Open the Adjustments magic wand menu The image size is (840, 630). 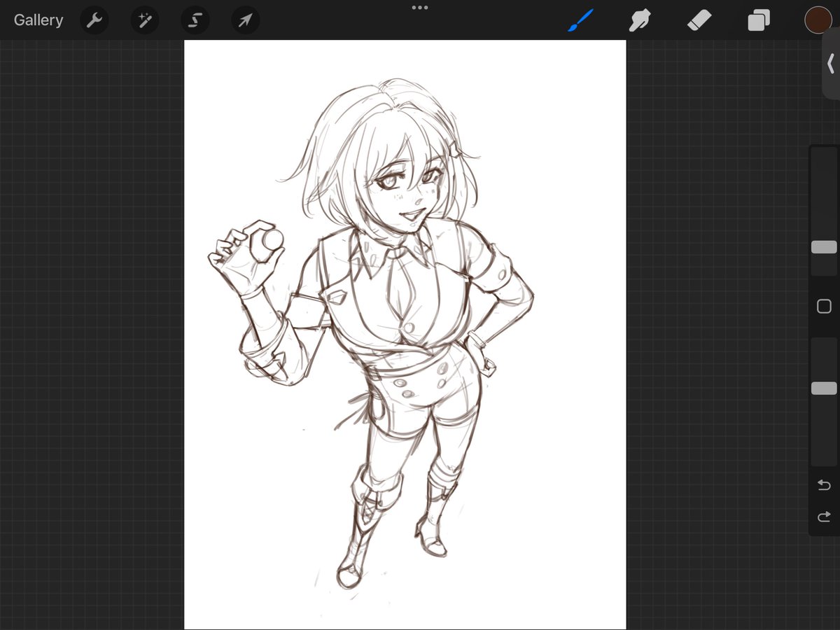[145, 21]
